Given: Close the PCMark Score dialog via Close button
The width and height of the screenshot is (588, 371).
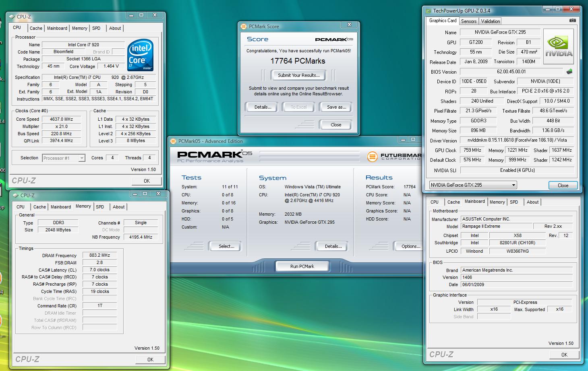Looking at the screenshot, I should point(336,125).
